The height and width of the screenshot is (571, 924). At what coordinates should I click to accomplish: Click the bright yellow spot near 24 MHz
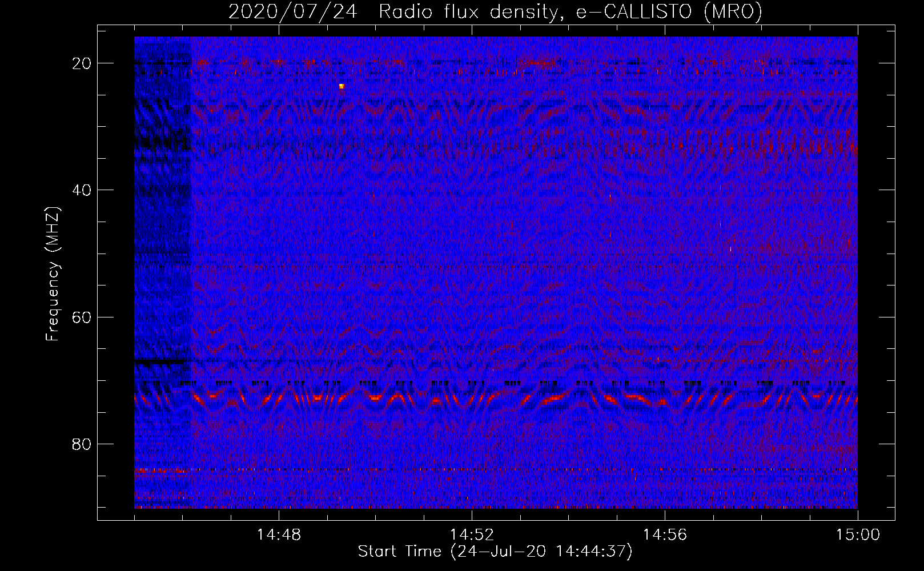click(342, 86)
